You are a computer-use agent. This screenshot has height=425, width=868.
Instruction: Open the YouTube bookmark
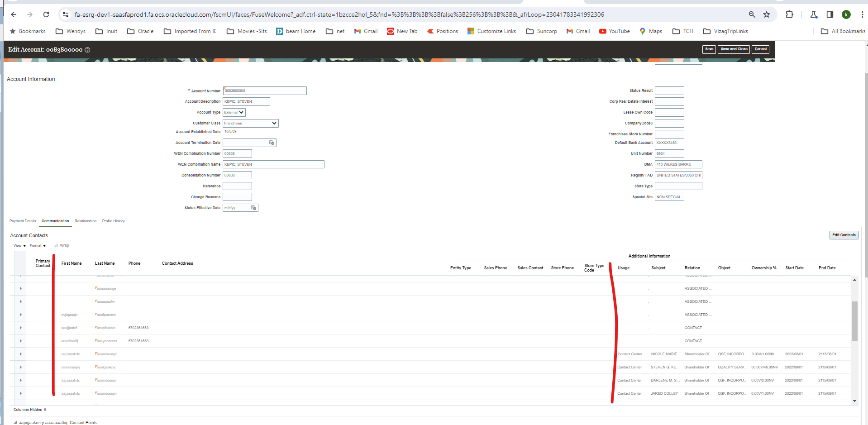click(614, 31)
